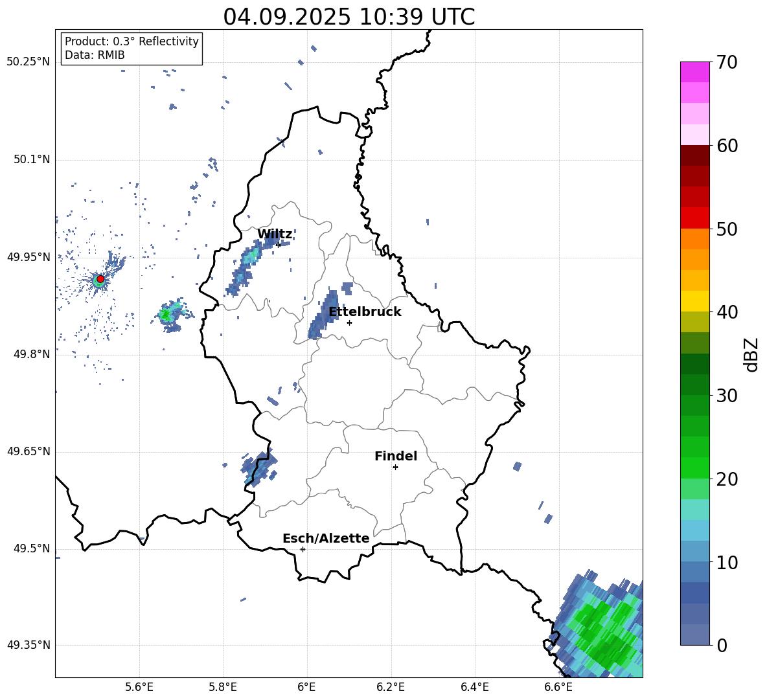Click the Esch/Alzette station cross marker
Screen dimensions: 767x700
[x=303, y=549]
